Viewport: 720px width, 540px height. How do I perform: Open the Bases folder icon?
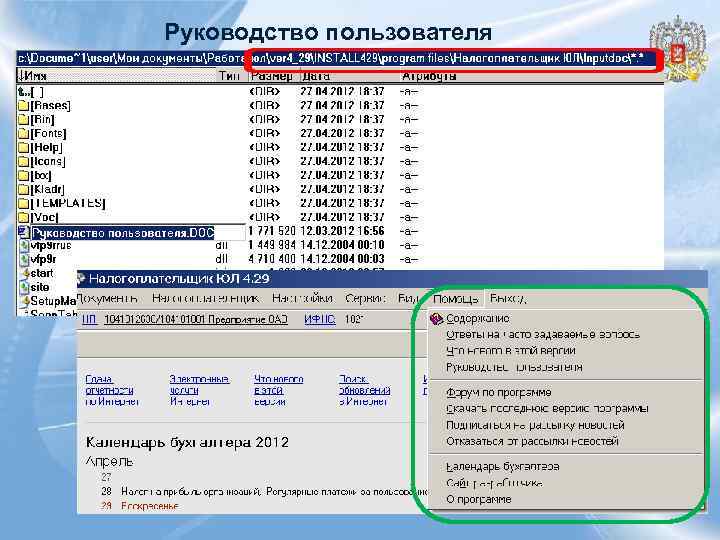[23, 106]
